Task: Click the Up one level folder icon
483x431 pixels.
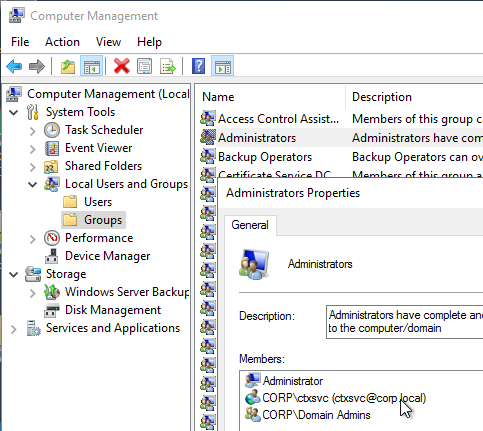Action: click(68, 66)
